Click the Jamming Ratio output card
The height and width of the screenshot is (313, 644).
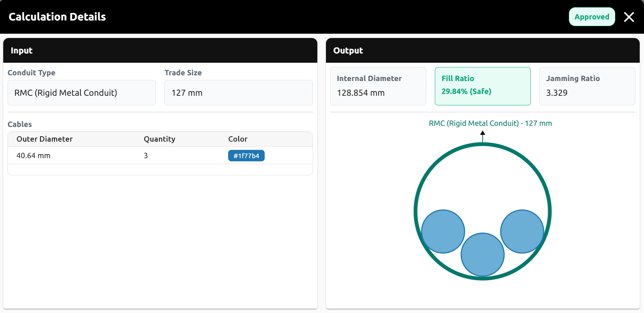(587, 86)
